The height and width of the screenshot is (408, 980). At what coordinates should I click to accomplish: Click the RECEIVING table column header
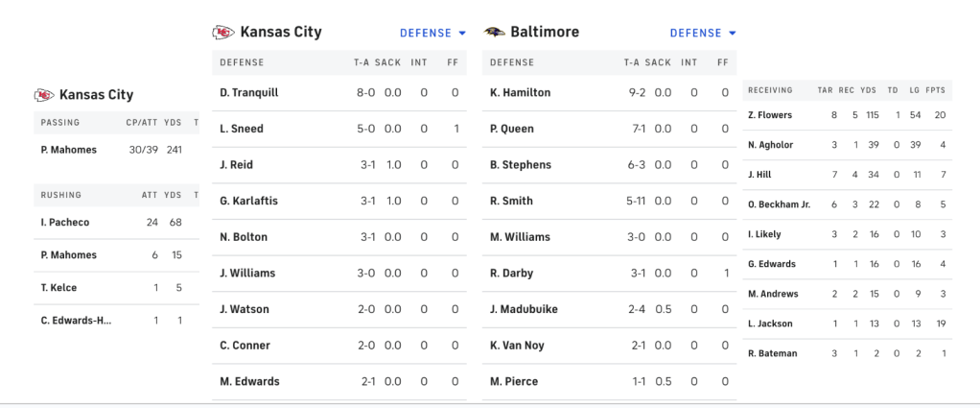[x=770, y=90]
